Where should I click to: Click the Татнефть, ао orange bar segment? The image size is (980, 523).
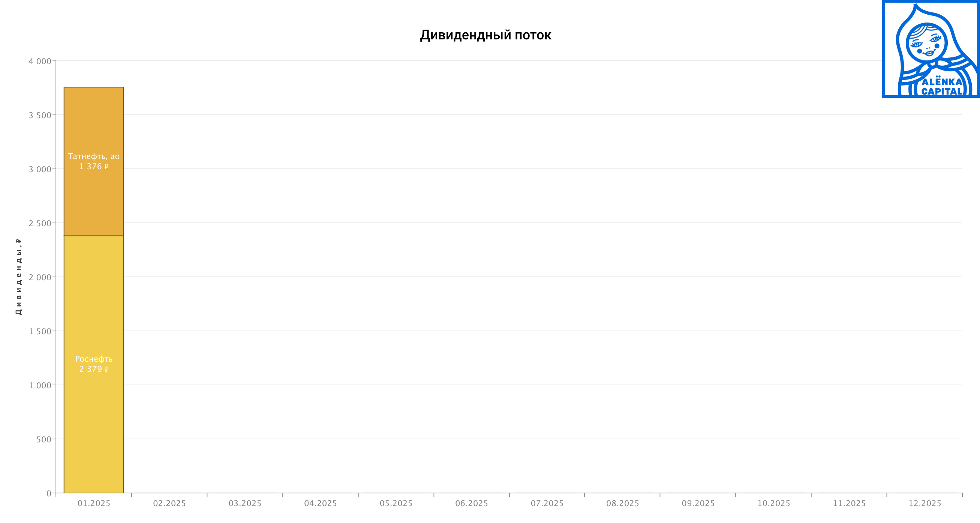click(x=94, y=198)
